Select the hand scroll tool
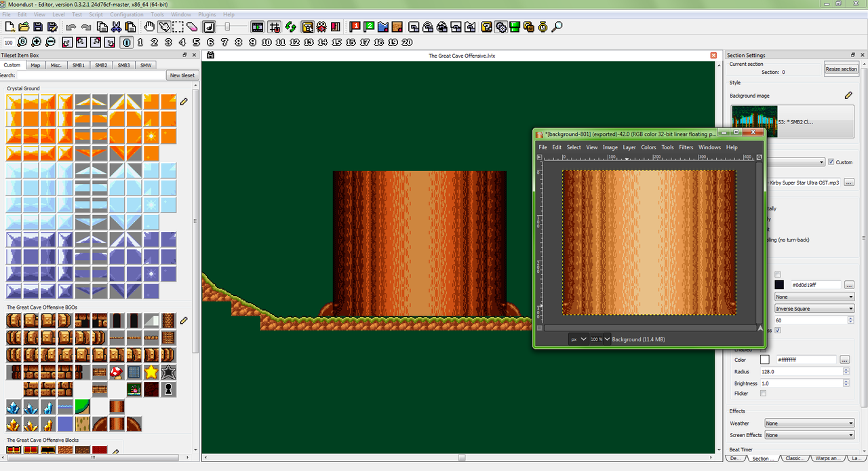This screenshot has width=868, height=471. [150, 27]
